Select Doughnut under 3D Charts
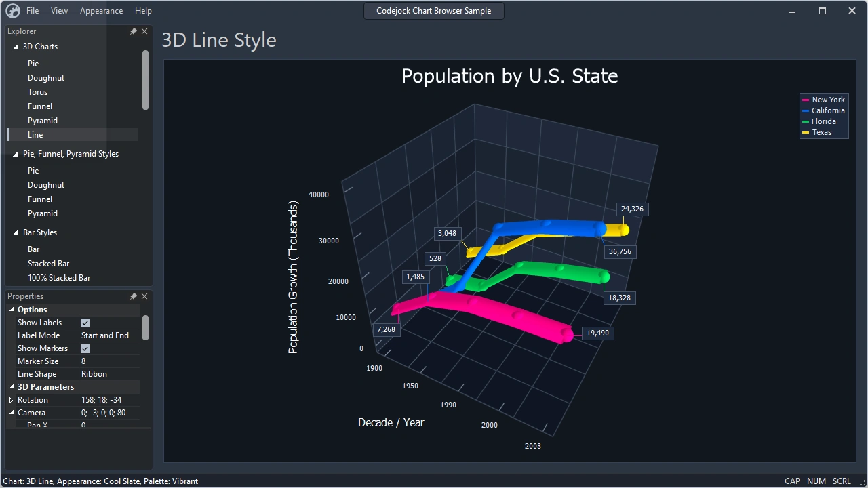Viewport: 868px width, 488px height. click(x=46, y=78)
